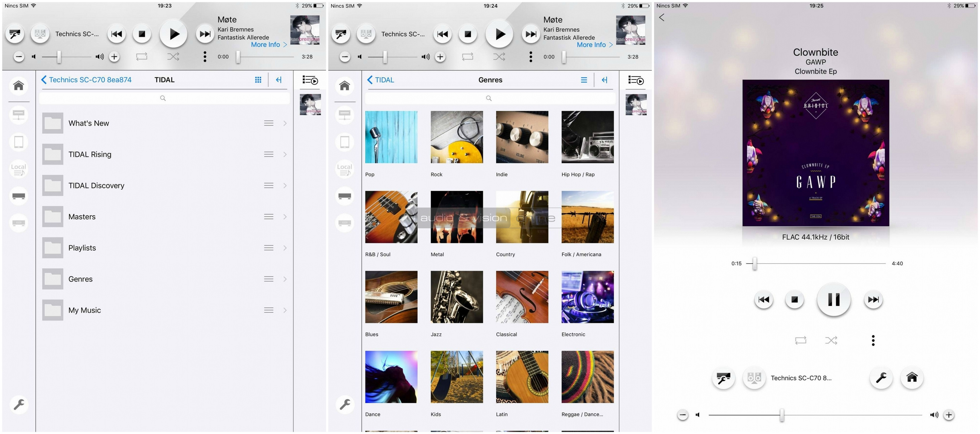980x434 pixels.
Task: Expand What's New folder chevron
Action: pyautogui.click(x=285, y=123)
